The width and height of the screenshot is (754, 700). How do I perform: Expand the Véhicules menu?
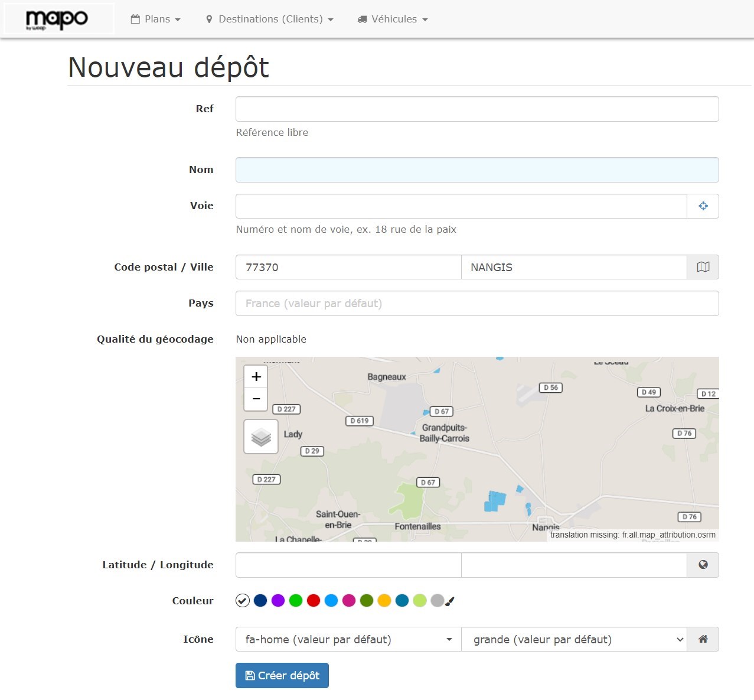click(393, 19)
